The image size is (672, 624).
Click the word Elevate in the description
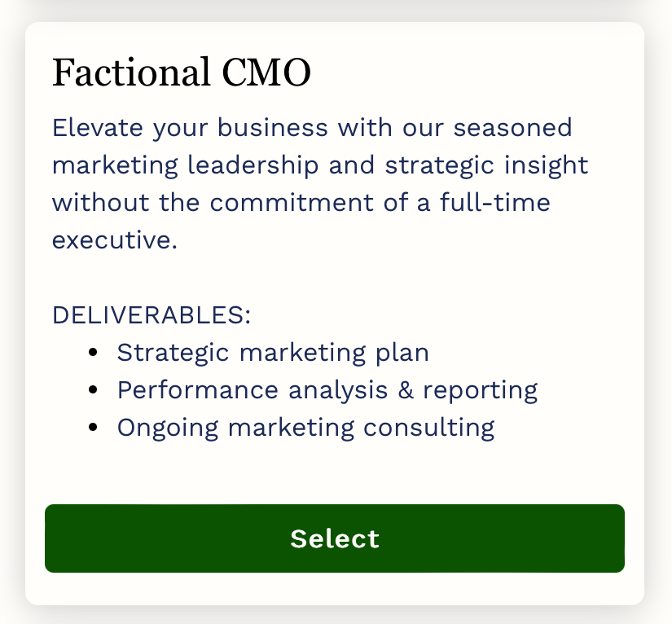click(91, 128)
